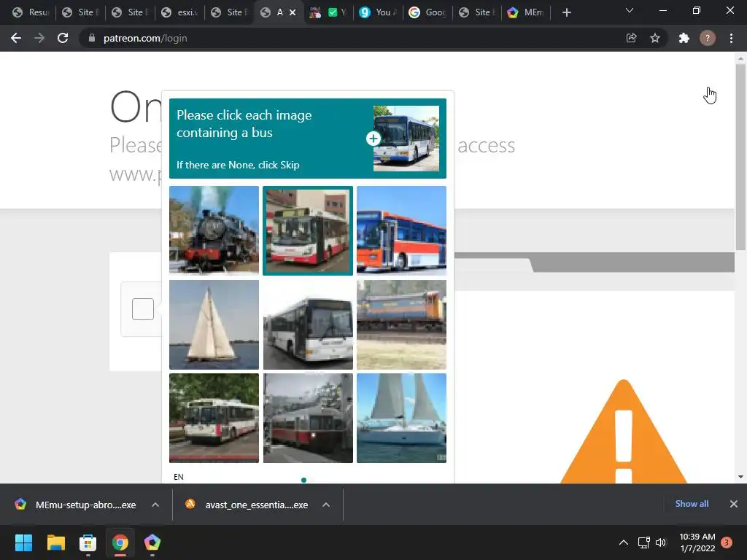Open a new browser tab

tap(566, 12)
